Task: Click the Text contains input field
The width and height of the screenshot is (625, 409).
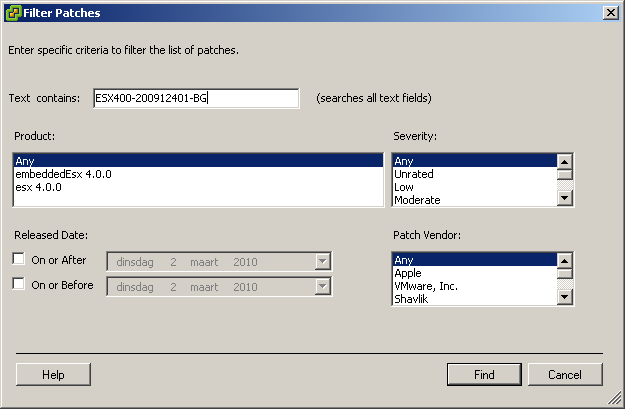Action: [x=195, y=98]
